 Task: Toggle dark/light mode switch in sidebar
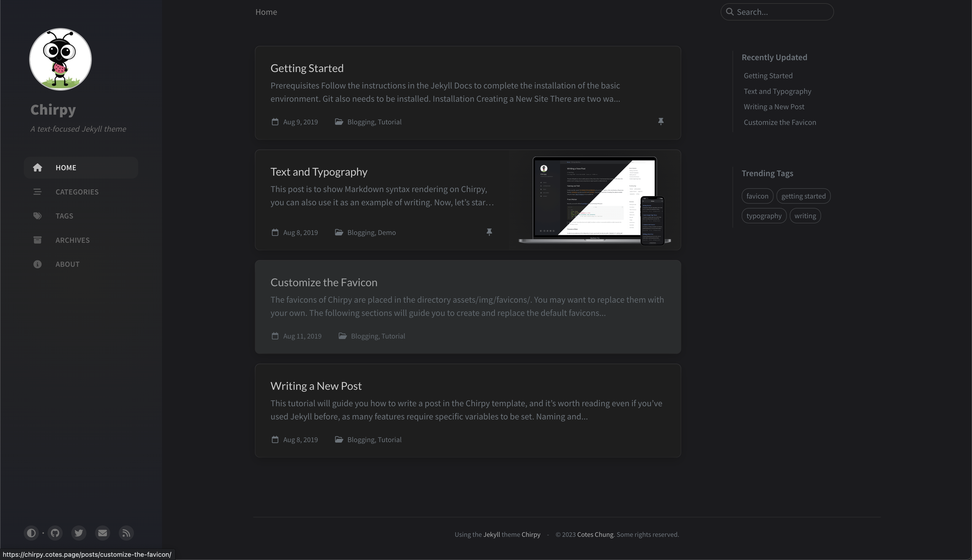32,533
